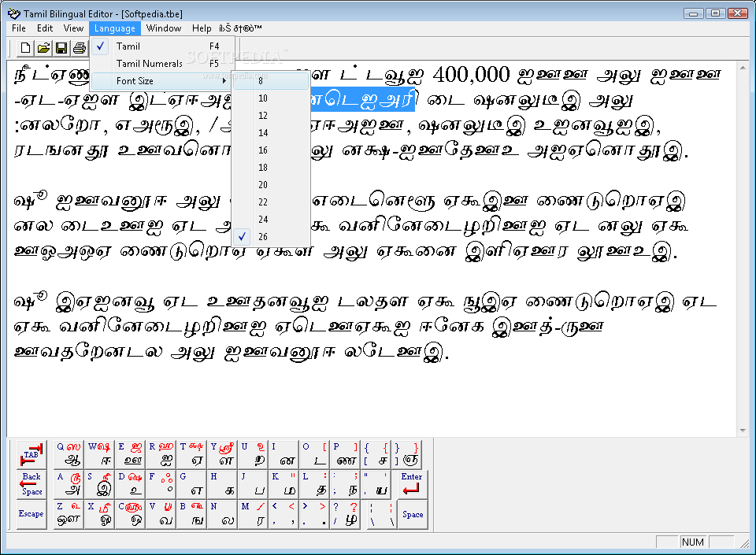The image size is (756, 555).
Task: Click the O key on virtual keyboard
Action: (x=315, y=453)
